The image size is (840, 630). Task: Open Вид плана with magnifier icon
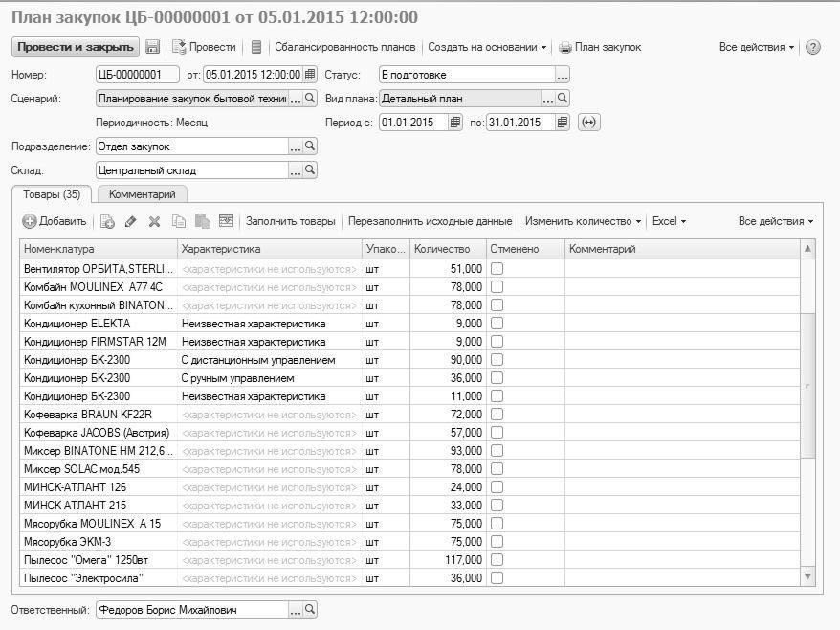[562, 98]
